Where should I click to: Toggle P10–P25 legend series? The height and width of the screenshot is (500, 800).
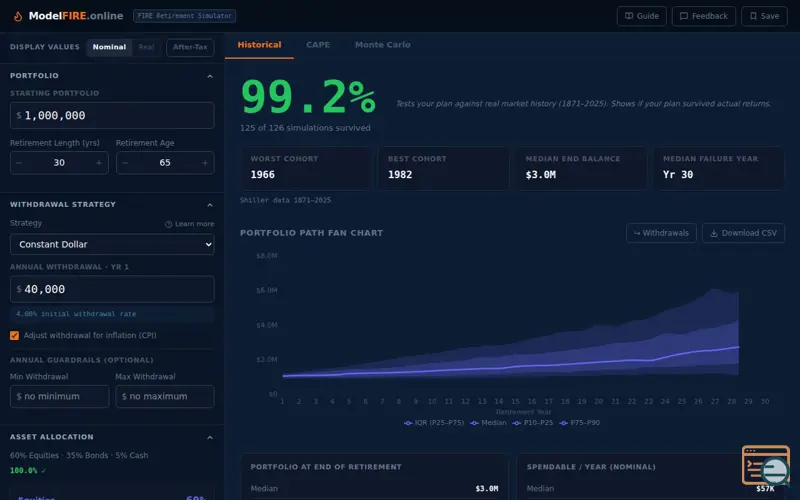click(533, 423)
